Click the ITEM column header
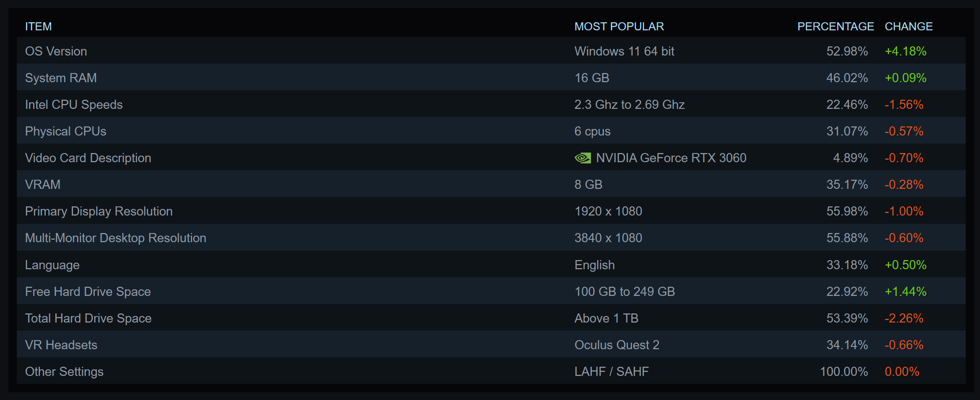This screenshot has height=400, width=980. coord(38,26)
